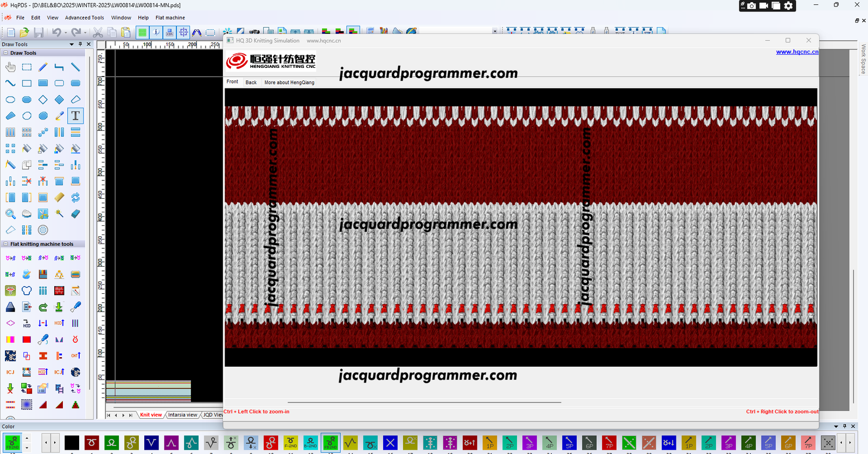The width and height of the screenshot is (868, 454).
Task: Toggle the green grid display button
Action: (142, 33)
